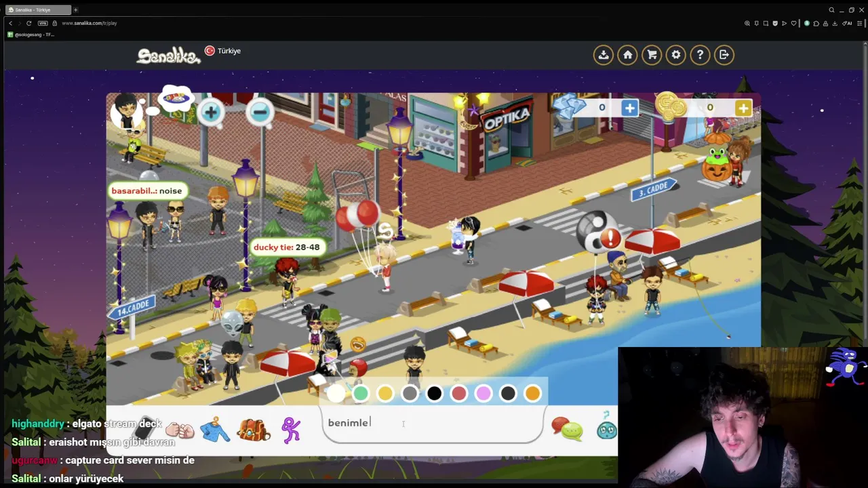The height and width of the screenshot is (488, 868).
Task: Select the red chat color swatch
Action: 459,393
